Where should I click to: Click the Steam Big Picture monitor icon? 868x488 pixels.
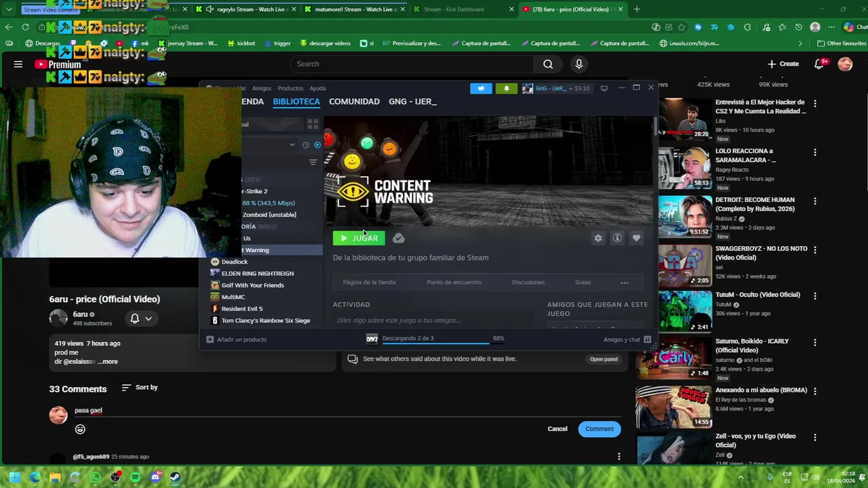click(604, 88)
